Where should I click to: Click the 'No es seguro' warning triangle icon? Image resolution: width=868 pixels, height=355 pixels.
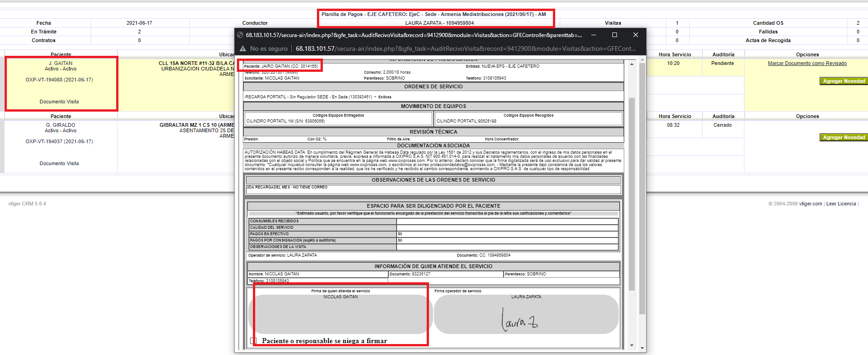(243, 48)
